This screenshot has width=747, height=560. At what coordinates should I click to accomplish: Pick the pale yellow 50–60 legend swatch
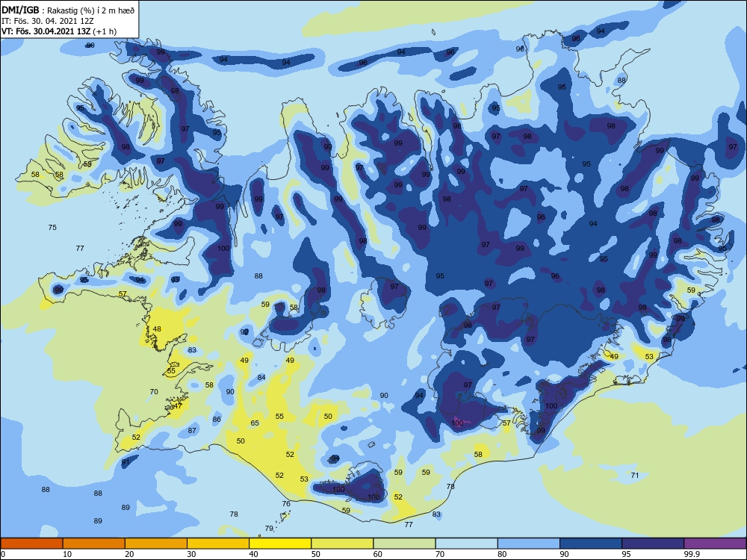coord(342,544)
